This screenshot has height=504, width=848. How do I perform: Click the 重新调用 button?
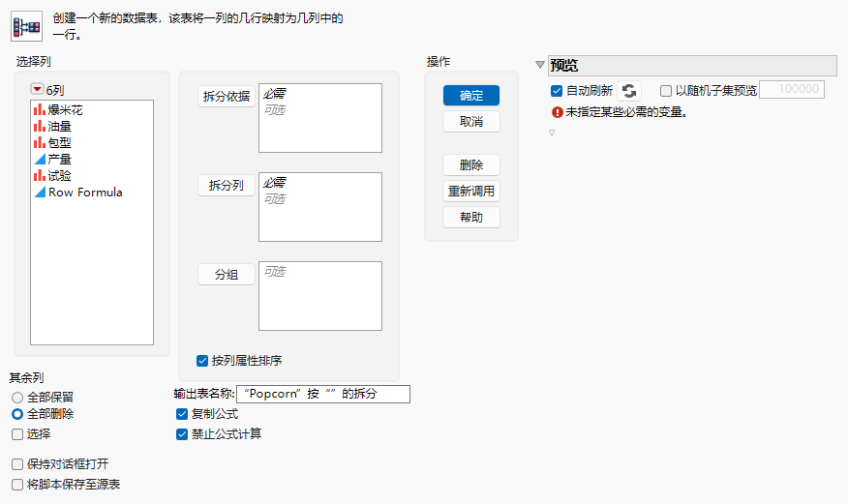click(471, 192)
